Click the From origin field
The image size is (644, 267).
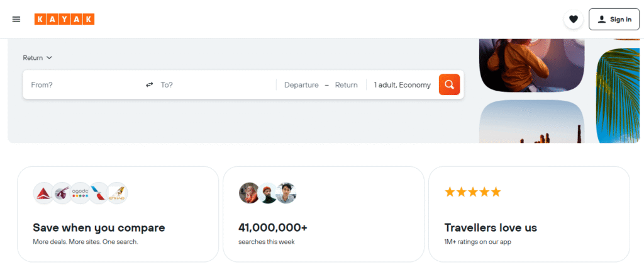82,85
